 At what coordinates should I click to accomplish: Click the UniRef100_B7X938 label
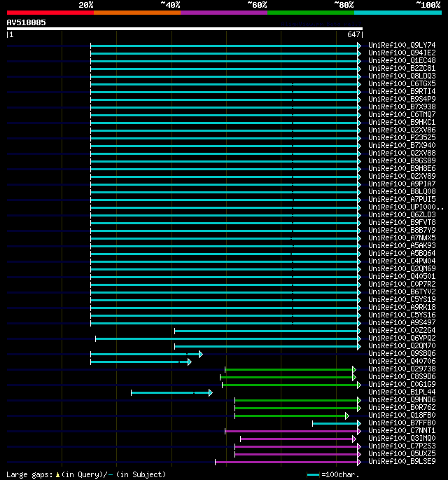pos(402,107)
